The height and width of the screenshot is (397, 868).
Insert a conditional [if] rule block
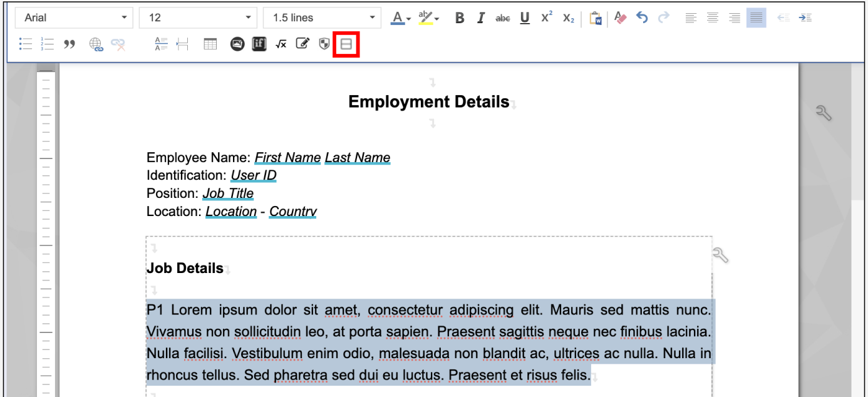point(259,44)
